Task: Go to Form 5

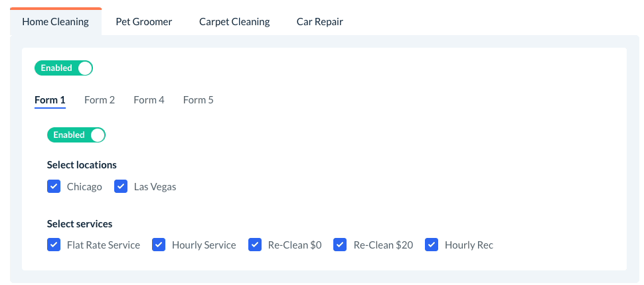Action: (x=198, y=100)
